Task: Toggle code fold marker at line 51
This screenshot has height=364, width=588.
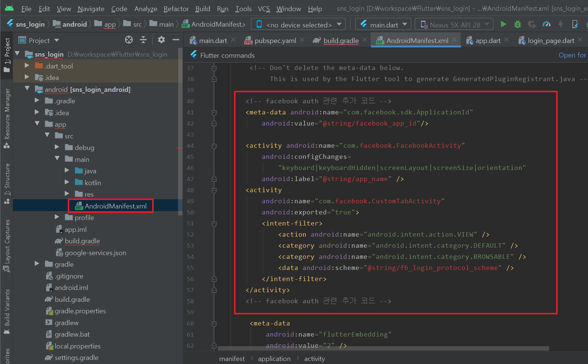Action: (214, 224)
